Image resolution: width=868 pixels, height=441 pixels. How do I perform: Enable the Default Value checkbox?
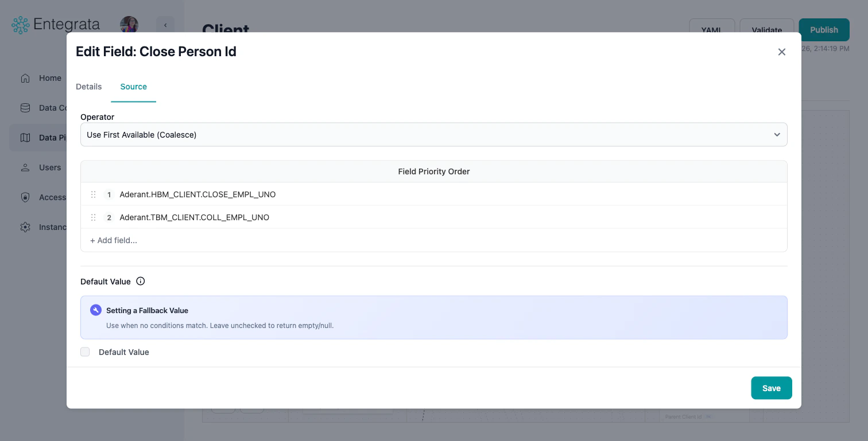pos(85,352)
